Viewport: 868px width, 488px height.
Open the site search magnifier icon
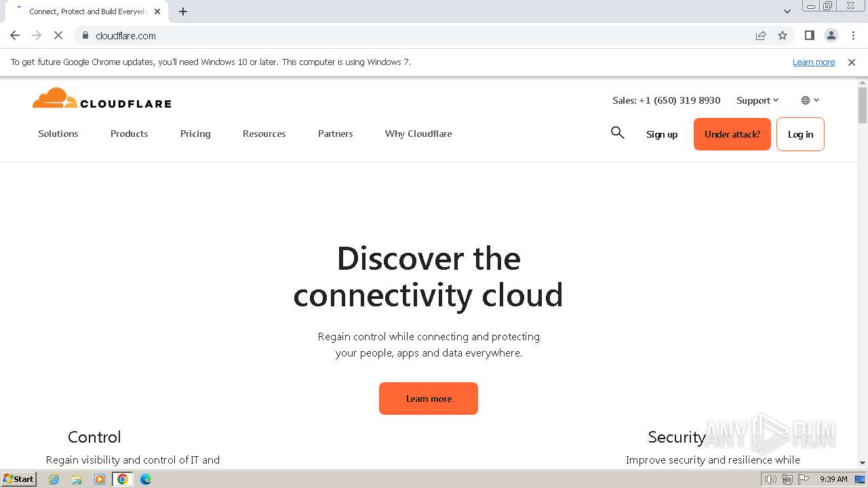[x=617, y=133]
